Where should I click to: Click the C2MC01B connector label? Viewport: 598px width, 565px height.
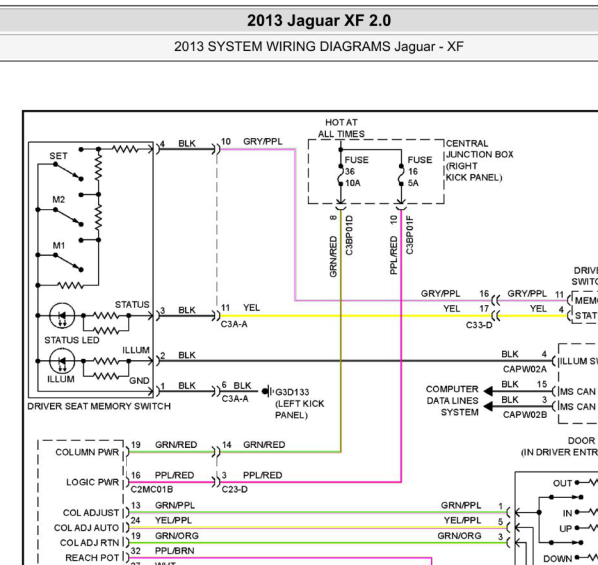152,489
